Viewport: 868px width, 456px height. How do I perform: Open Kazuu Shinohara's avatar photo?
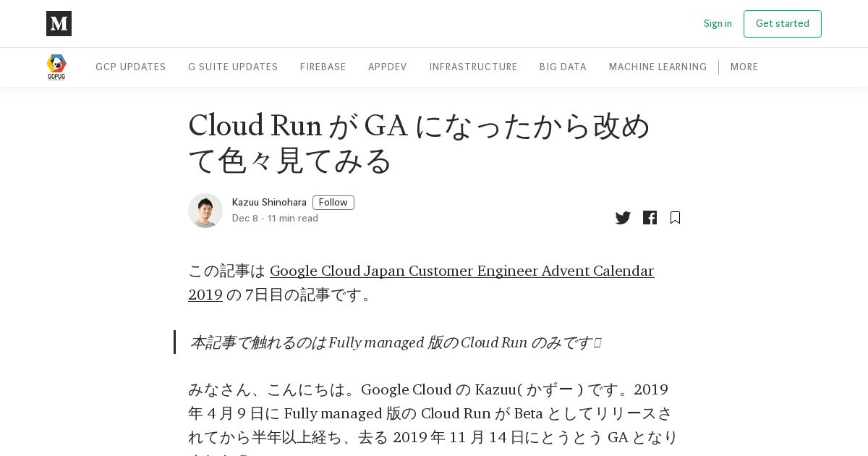[205, 211]
